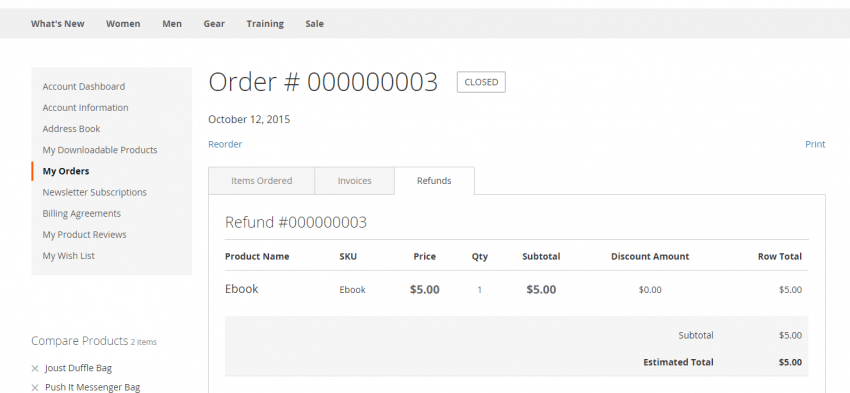
Task: Click the $0.00 discount amount value
Action: [650, 290]
